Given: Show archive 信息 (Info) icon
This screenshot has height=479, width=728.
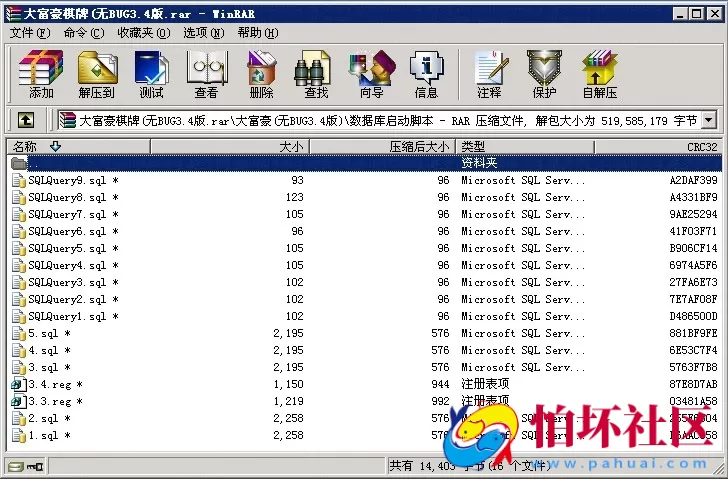Looking at the screenshot, I should 426,73.
